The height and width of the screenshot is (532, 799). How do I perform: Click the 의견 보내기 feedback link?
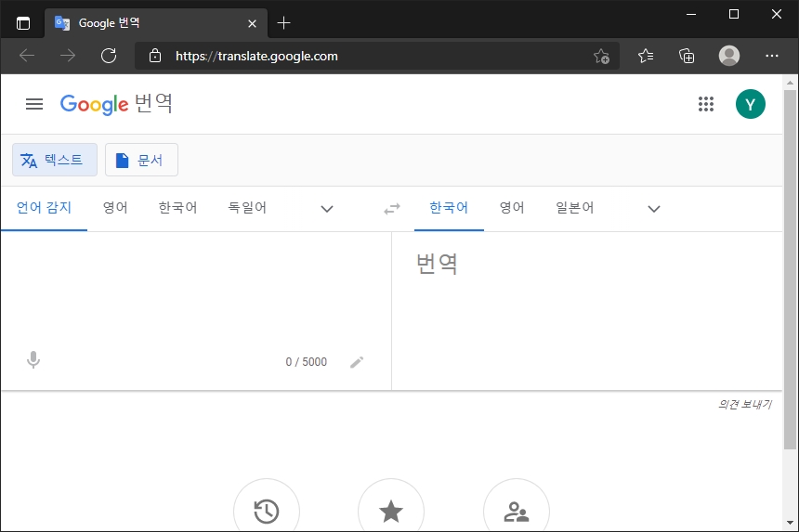tap(744, 404)
